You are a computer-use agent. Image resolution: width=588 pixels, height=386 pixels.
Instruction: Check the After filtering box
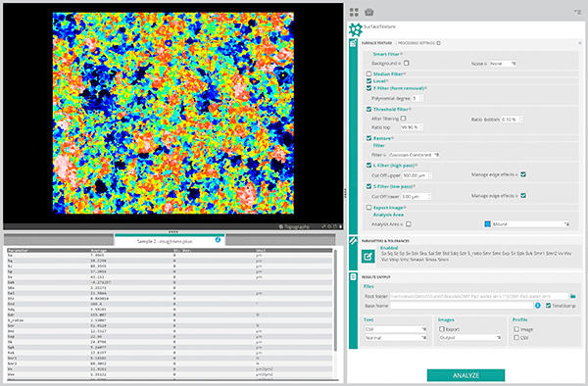click(x=403, y=119)
